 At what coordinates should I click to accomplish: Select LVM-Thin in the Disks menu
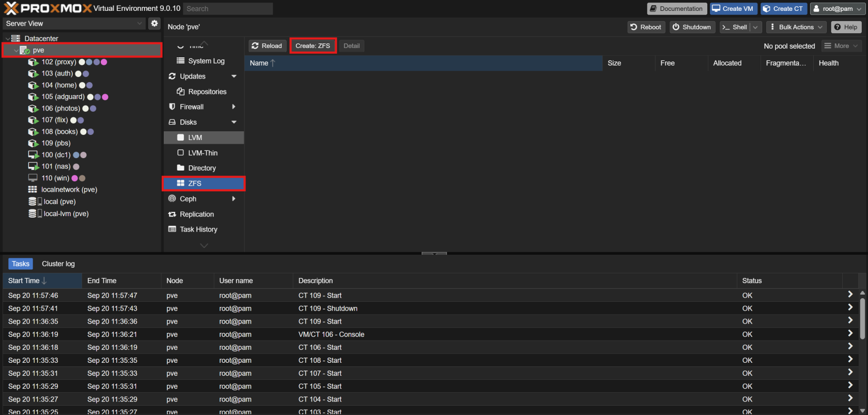click(203, 153)
